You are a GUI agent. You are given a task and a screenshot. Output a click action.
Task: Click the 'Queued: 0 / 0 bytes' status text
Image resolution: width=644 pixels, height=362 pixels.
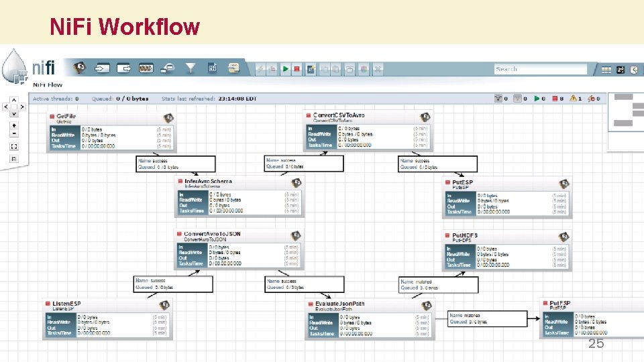click(120, 99)
